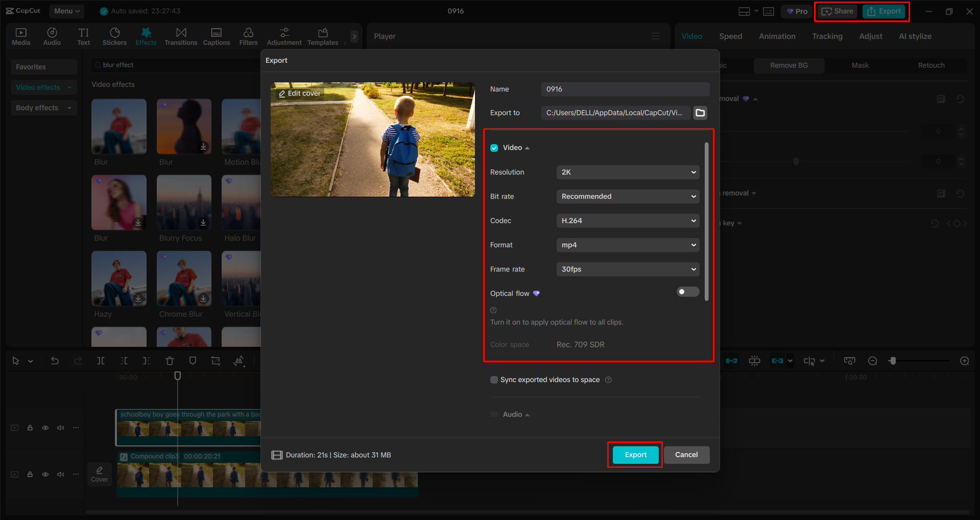Collapse the Video effects category

click(x=70, y=87)
